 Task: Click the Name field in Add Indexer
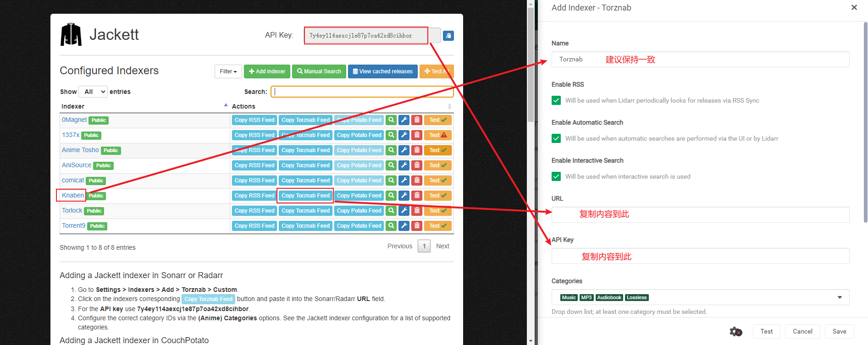[700, 59]
